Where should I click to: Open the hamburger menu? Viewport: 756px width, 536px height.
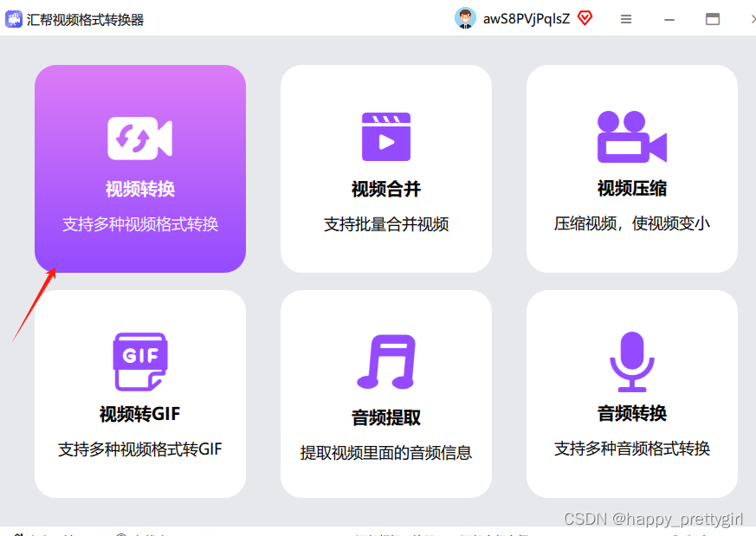(625, 18)
